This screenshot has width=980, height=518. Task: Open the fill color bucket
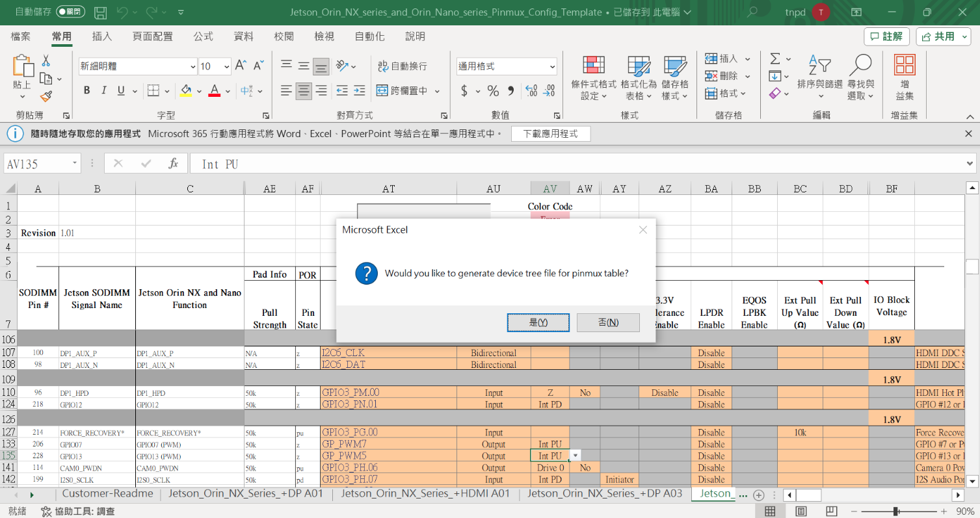pyautogui.click(x=186, y=90)
